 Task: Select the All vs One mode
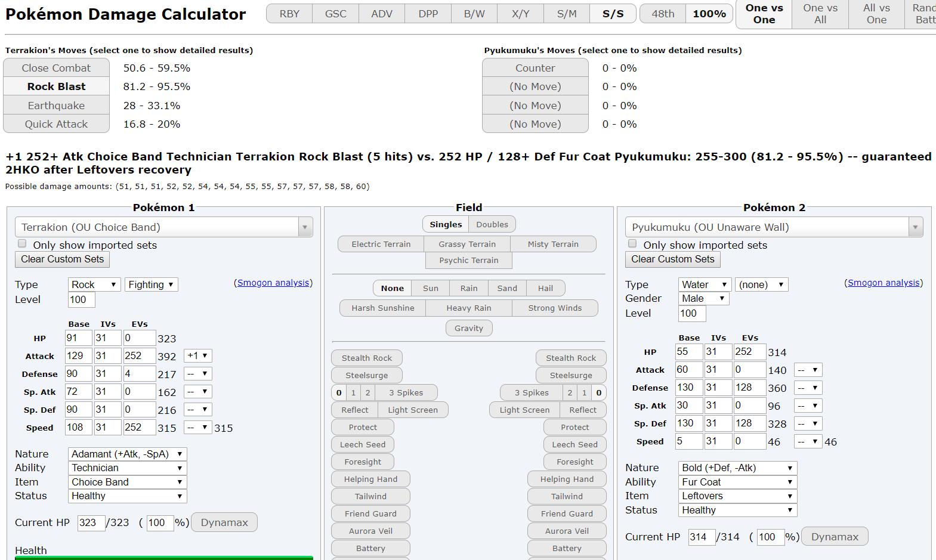coord(876,14)
